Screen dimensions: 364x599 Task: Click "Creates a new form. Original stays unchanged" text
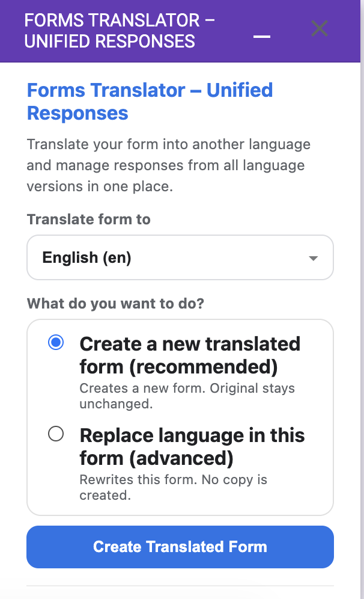tap(187, 396)
